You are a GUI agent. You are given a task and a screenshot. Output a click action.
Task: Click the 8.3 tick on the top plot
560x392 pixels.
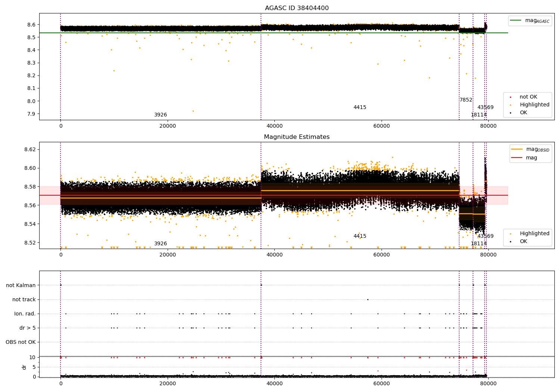point(31,63)
